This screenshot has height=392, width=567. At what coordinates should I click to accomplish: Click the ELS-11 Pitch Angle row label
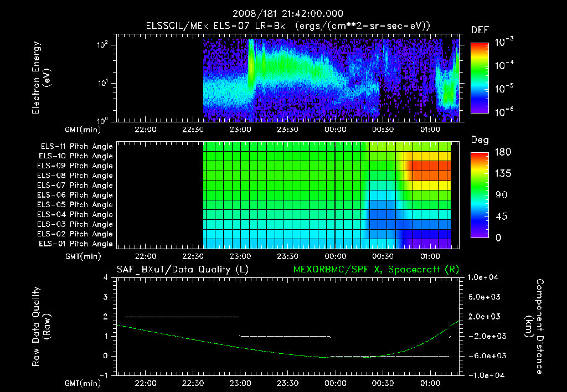tap(76, 147)
